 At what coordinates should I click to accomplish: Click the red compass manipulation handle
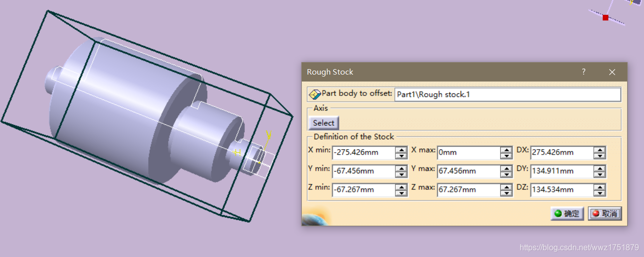tap(605, 18)
